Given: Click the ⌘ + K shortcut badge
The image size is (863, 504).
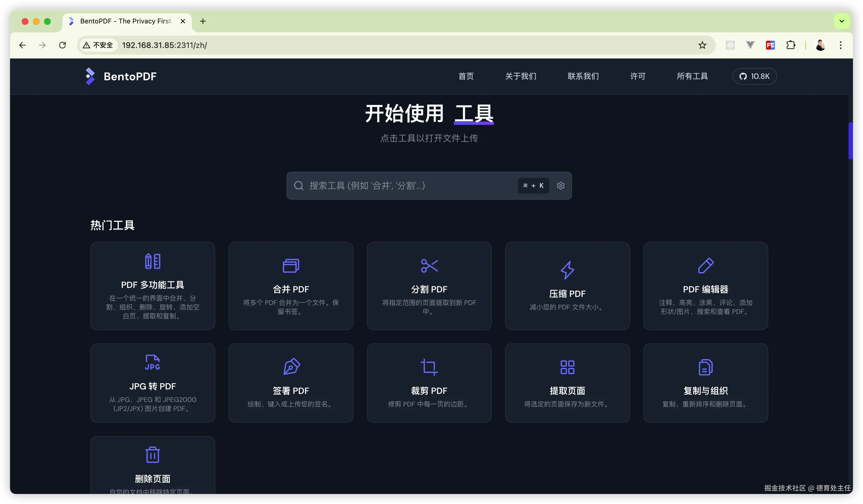Looking at the screenshot, I should 533,186.
